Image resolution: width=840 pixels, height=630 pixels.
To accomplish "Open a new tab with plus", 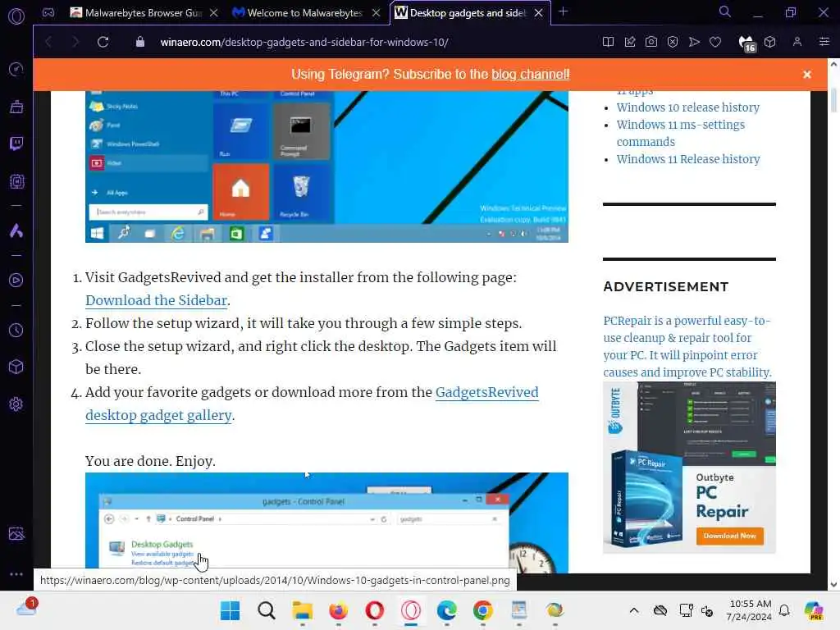I will tap(563, 11).
